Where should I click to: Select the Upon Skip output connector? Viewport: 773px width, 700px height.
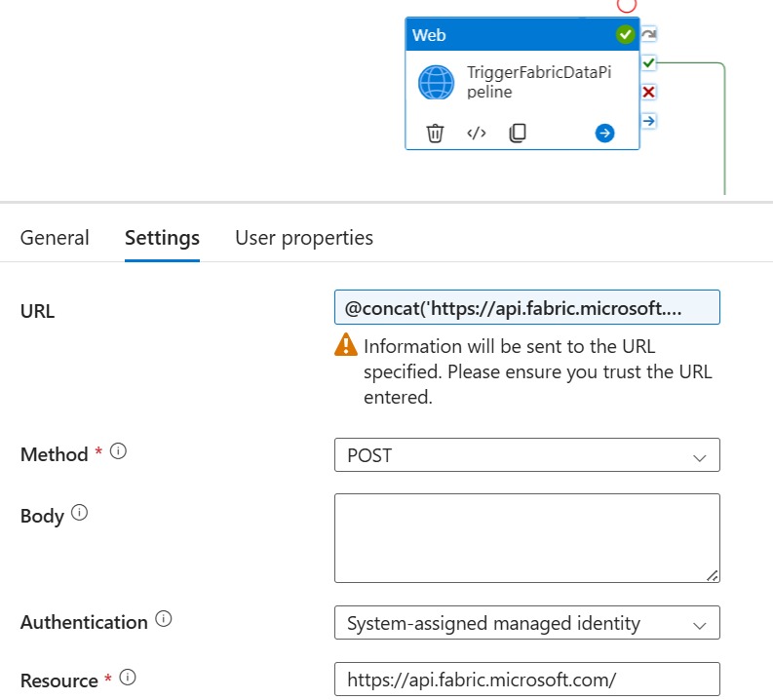(649, 34)
